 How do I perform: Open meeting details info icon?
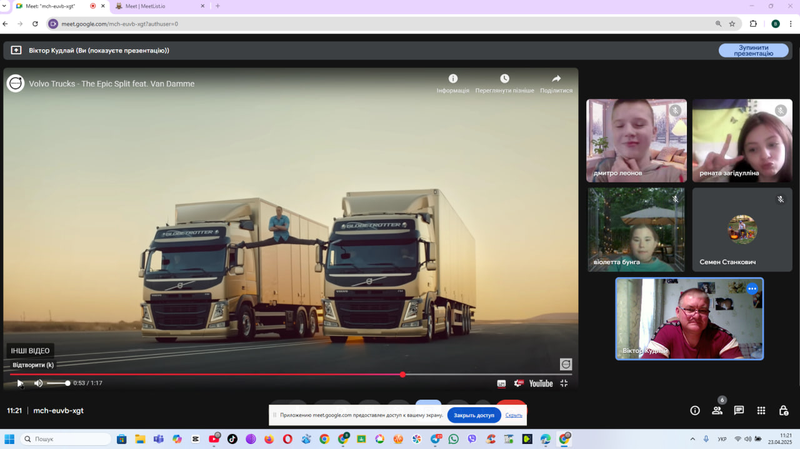(x=695, y=411)
